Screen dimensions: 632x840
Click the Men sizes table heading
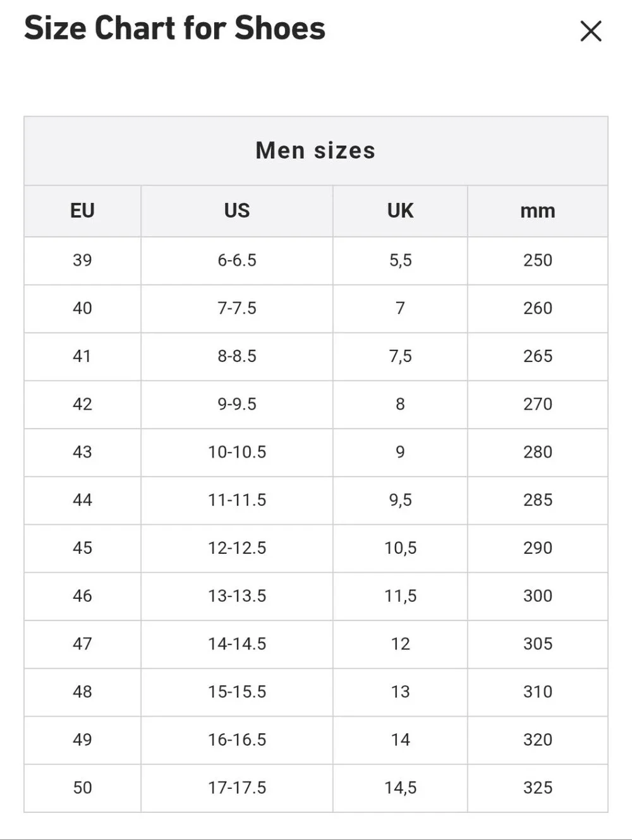click(315, 150)
